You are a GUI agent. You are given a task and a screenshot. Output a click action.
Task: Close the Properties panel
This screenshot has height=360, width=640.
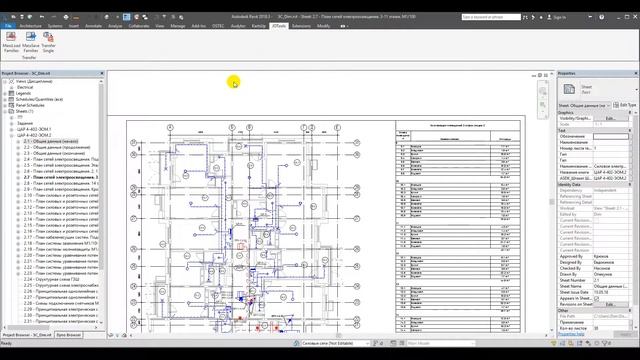[636, 73]
